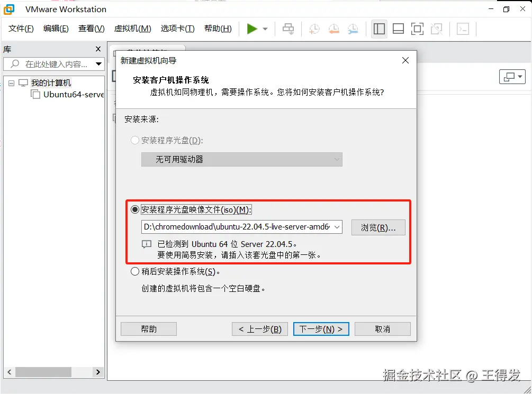Click the VMware Workstation logo icon
Viewport: 532px width, 394px height.
coord(9,9)
